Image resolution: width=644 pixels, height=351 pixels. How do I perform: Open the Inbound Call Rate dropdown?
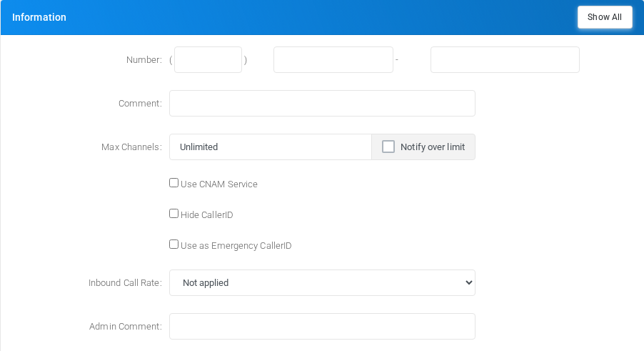(322, 283)
